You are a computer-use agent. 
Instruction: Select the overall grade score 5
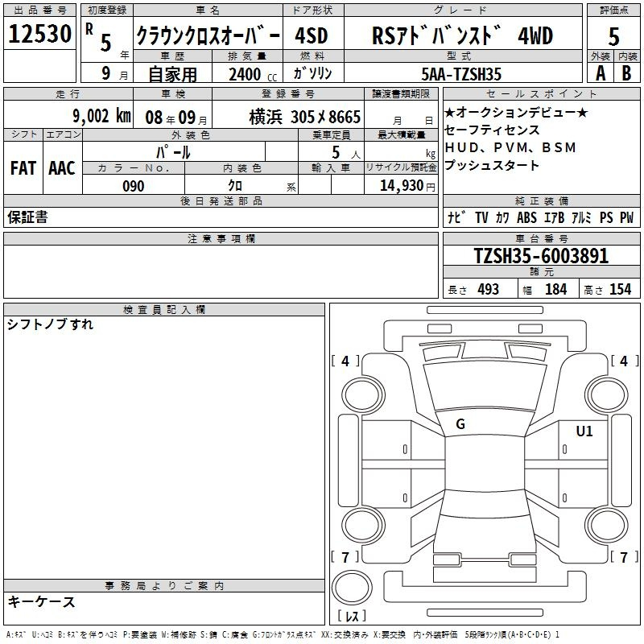coord(613,37)
